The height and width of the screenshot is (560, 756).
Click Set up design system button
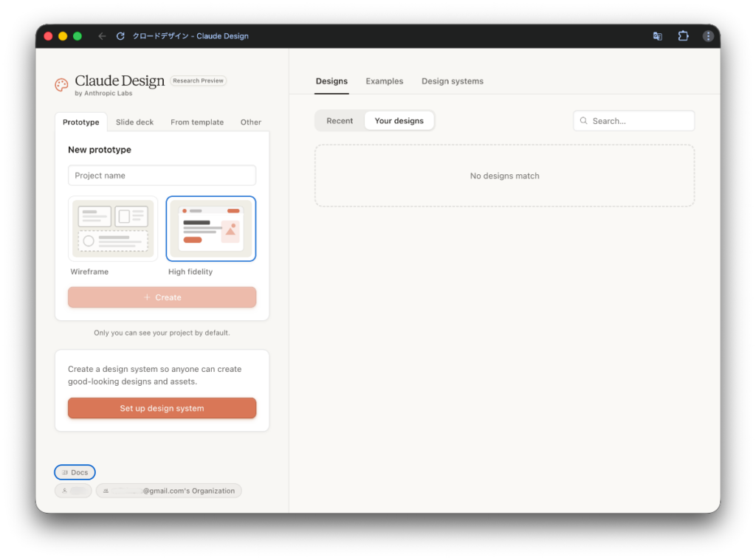click(162, 408)
